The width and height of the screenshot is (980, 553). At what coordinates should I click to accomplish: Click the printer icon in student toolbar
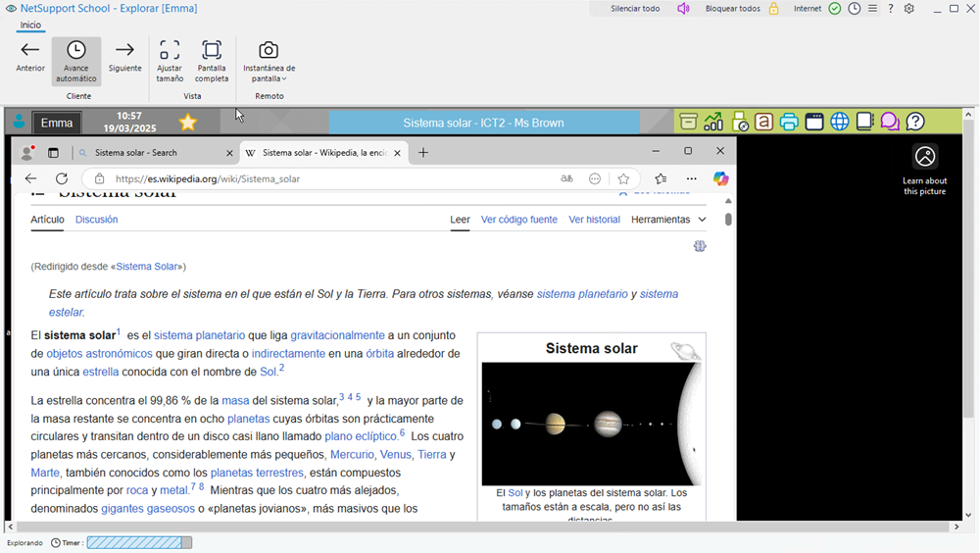(789, 122)
